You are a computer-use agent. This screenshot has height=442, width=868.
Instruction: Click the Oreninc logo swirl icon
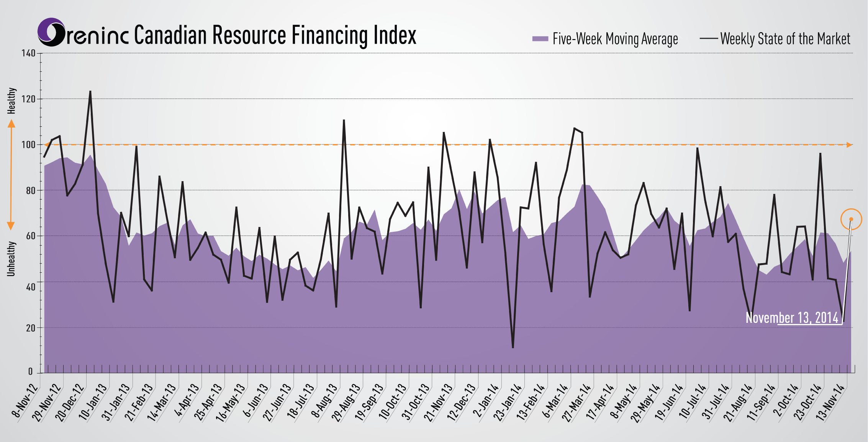(51, 32)
